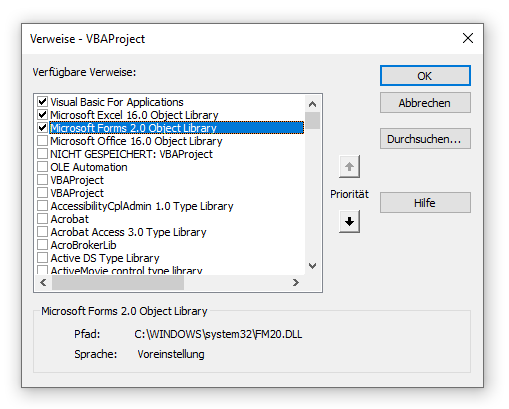The width and height of the screenshot is (509, 409).
Task: Click the path C:\WINDOWS\system32\FM20.DLL
Action: click(218, 334)
